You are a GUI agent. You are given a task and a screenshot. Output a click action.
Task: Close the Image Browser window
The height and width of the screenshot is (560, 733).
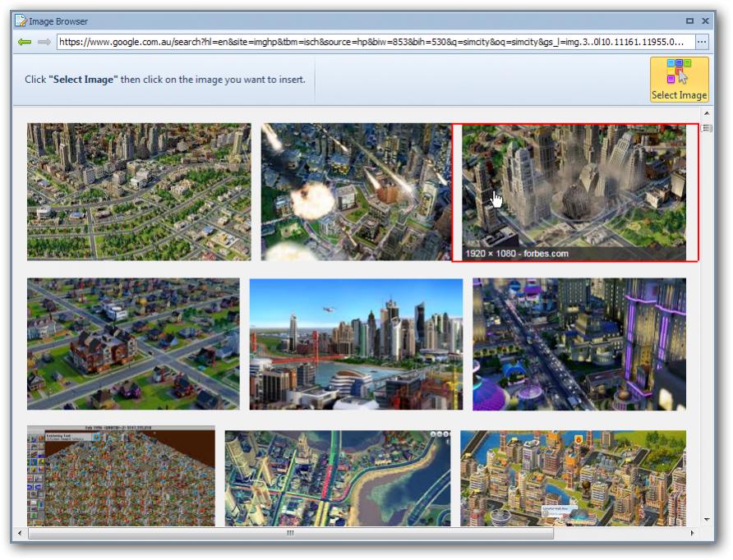click(705, 21)
